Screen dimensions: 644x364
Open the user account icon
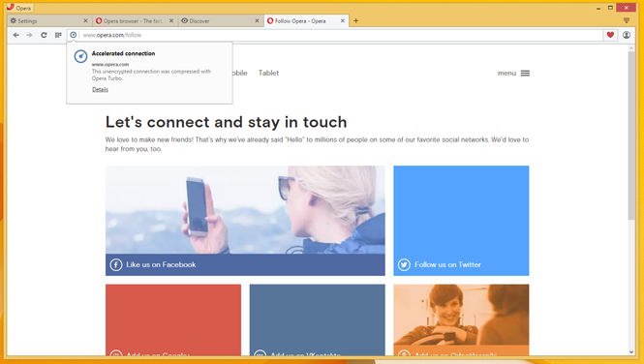pos(627,35)
